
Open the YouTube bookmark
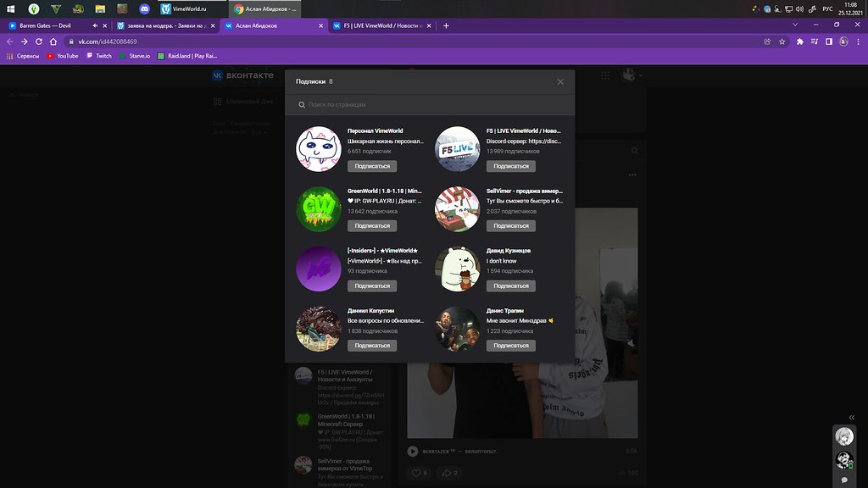[x=63, y=56]
